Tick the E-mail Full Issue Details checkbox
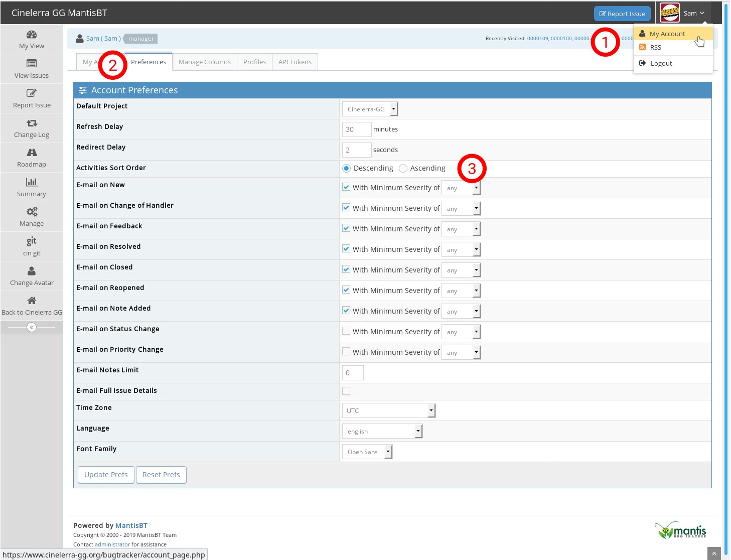This screenshot has width=731, height=560. (346, 391)
